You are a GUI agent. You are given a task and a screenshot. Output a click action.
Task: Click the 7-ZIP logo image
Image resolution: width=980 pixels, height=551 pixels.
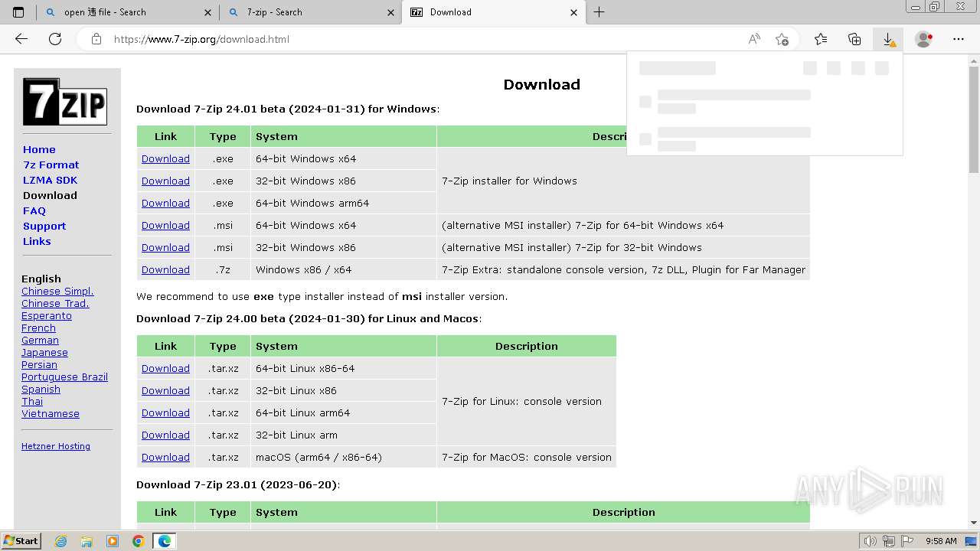tap(64, 102)
